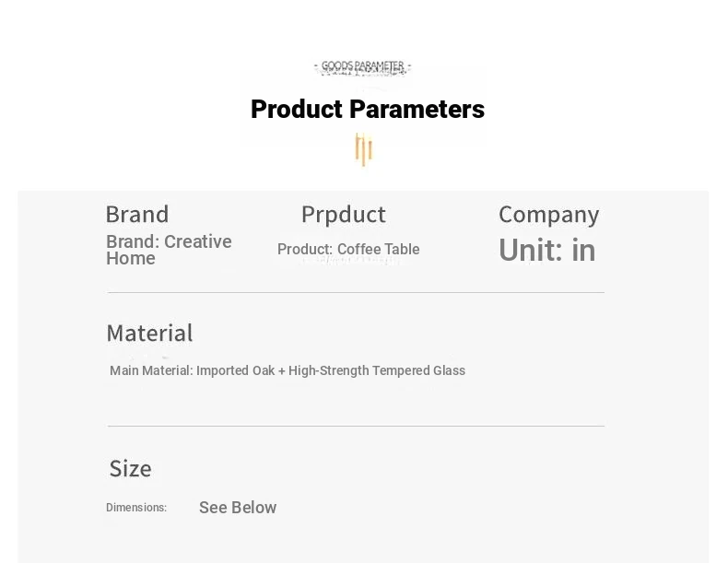Select the Imported Oak material description
This screenshot has width=728, height=563.
click(x=288, y=370)
